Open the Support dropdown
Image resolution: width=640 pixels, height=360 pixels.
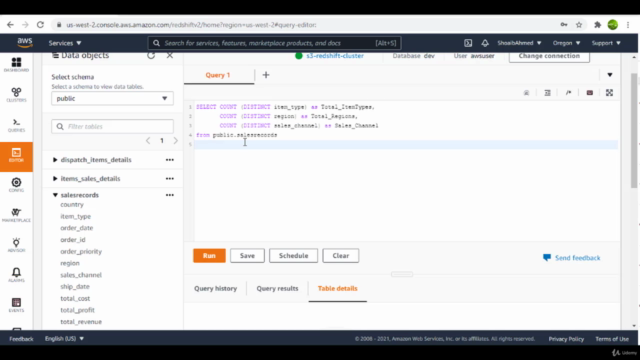[606, 43]
